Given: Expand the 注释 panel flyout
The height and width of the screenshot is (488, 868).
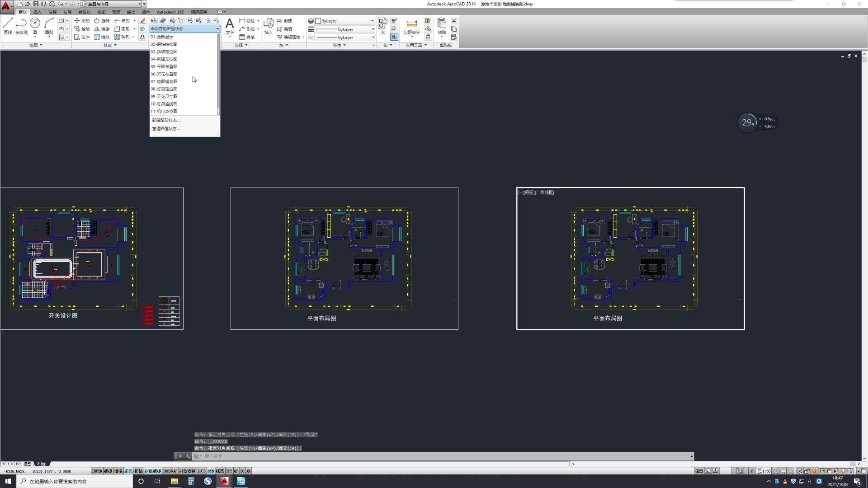Looking at the screenshot, I should point(241,45).
